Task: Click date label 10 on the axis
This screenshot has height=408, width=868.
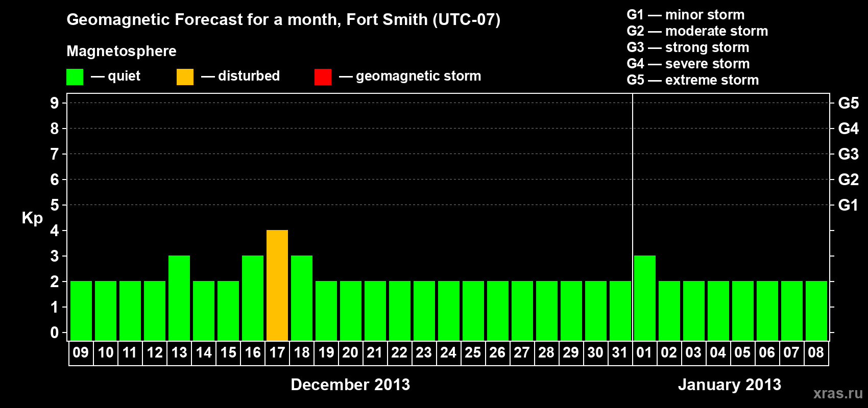Action: (x=106, y=352)
